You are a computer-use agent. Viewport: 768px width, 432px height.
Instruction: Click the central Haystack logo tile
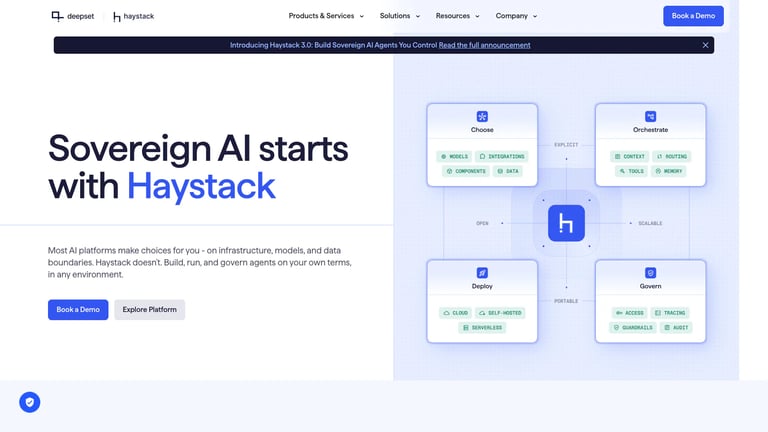click(566, 223)
